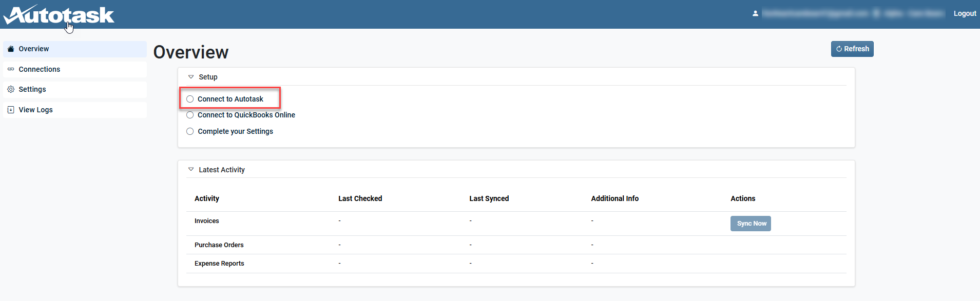
Task: Click the Autotask logo in header
Action: [59, 14]
